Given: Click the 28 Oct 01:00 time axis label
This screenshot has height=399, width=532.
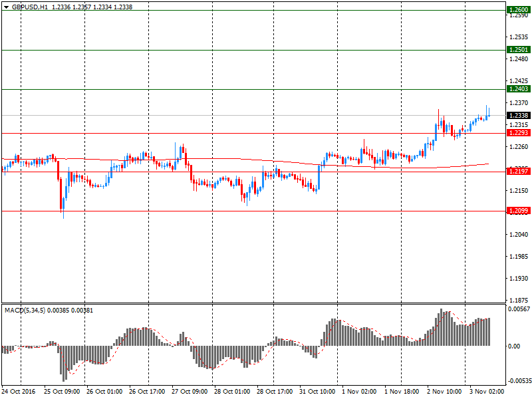Looking at the screenshot, I should pyautogui.click(x=232, y=392).
